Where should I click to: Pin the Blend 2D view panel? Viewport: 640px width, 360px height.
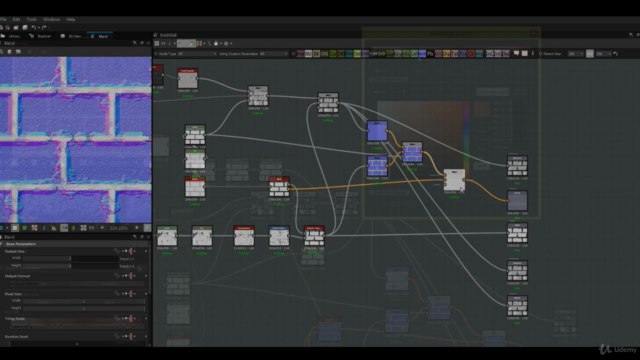[135, 43]
